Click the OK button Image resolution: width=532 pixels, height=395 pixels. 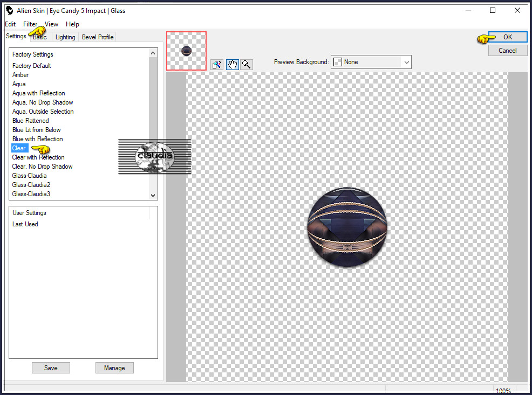click(x=508, y=37)
